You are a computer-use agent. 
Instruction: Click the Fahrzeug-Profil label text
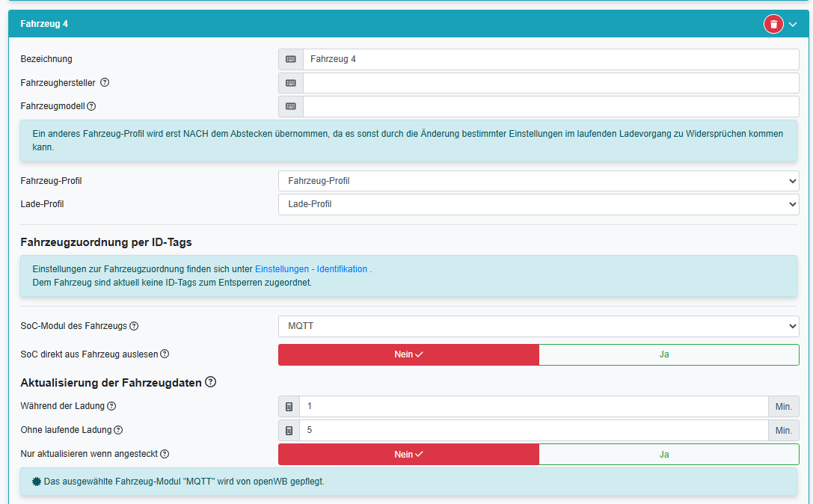pos(51,181)
